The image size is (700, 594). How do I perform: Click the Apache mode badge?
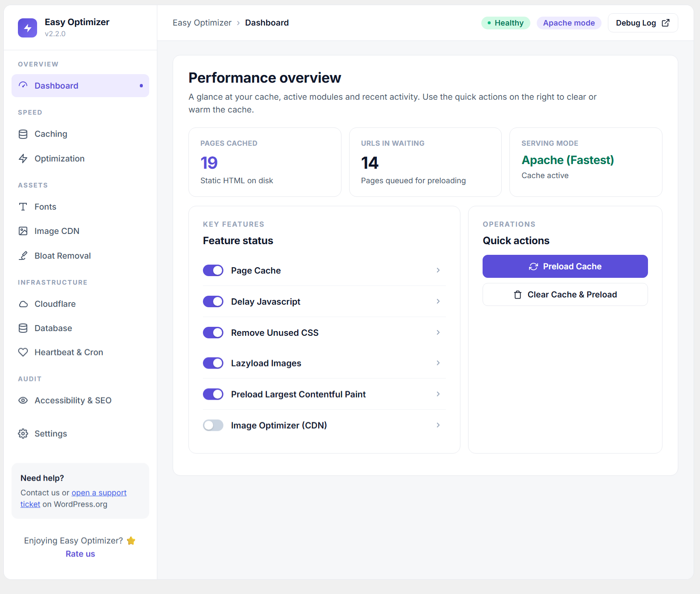[x=569, y=23]
